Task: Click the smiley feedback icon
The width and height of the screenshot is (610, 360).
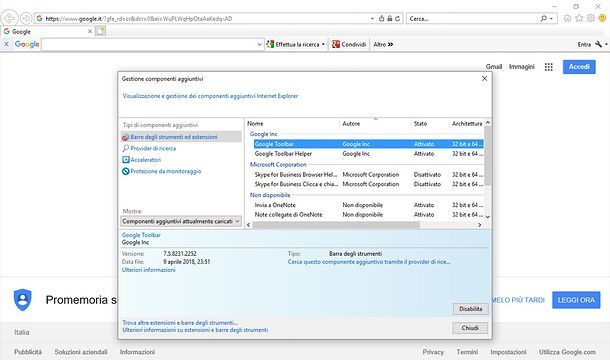Action: [x=603, y=18]
